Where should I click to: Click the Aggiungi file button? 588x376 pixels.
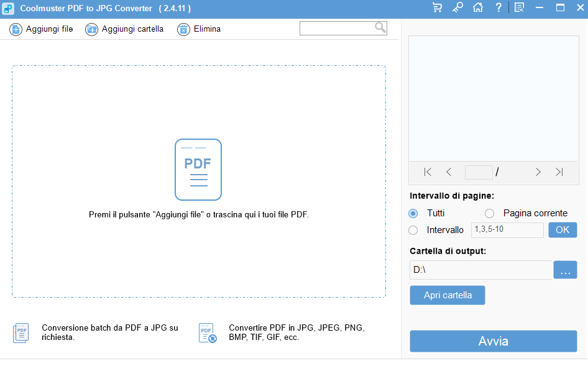pyautogui.click(x=41, y=29)
